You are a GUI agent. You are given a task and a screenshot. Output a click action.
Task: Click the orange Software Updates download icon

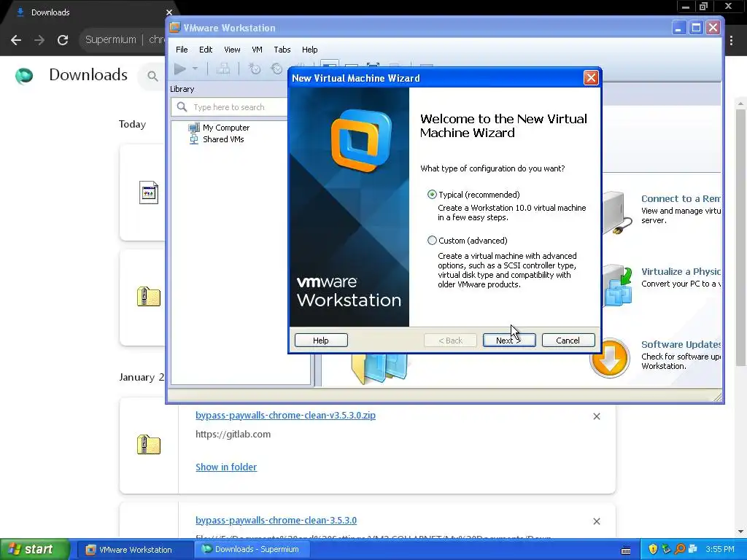pos(610,358)
